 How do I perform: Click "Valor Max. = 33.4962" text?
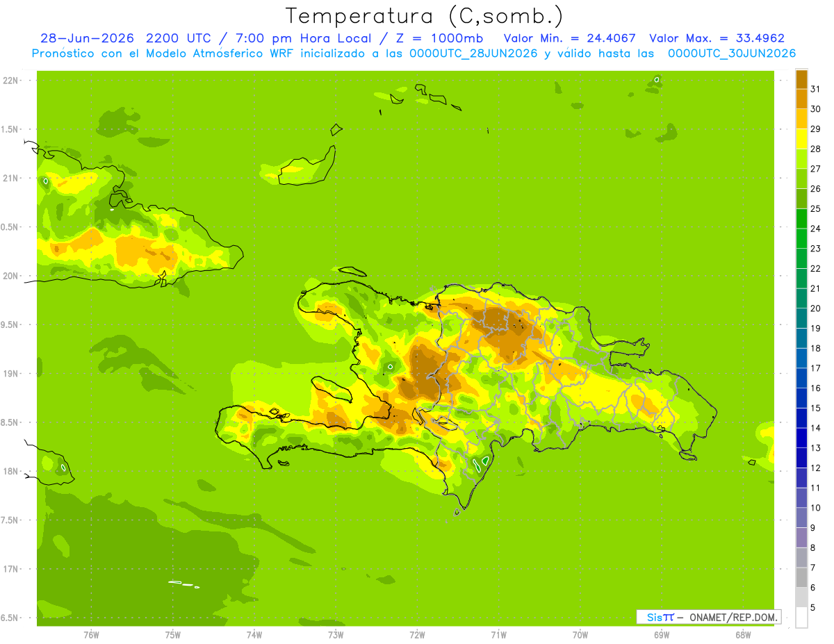[717, 38]
